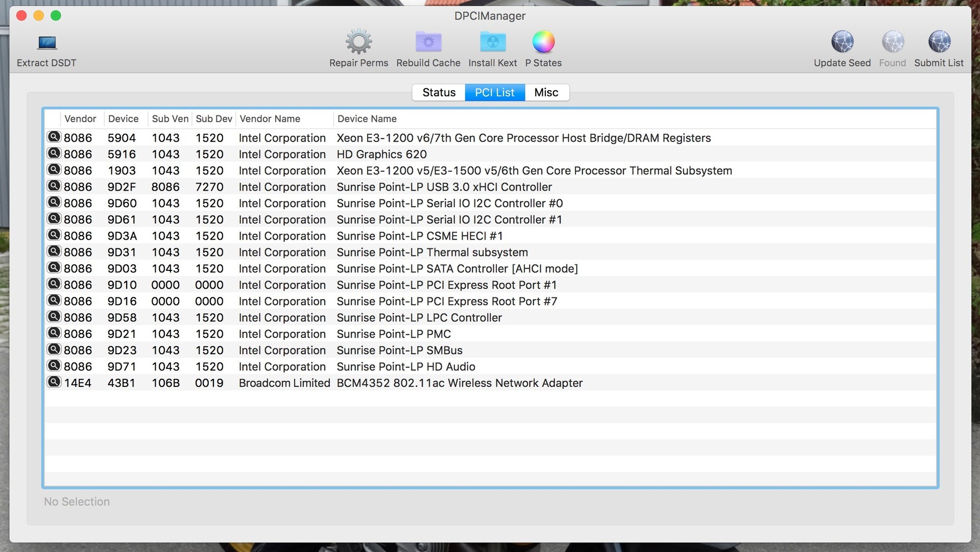Click the Update Seed globe icon

pos(842,42)
